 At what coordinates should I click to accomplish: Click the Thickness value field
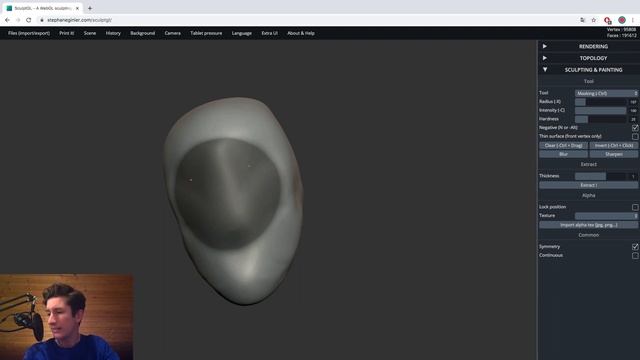tap(633, 176)
